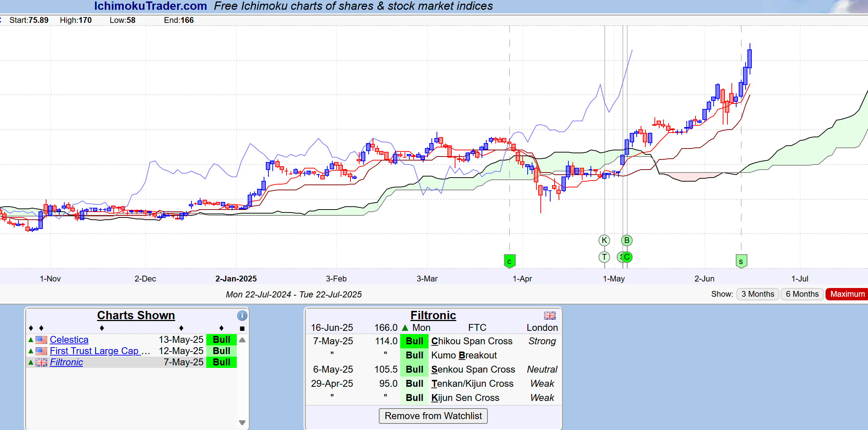The width and height of the screenshot is (868, 430).
Task: Click the K Kijun cross marker circle
Action: 604,240
